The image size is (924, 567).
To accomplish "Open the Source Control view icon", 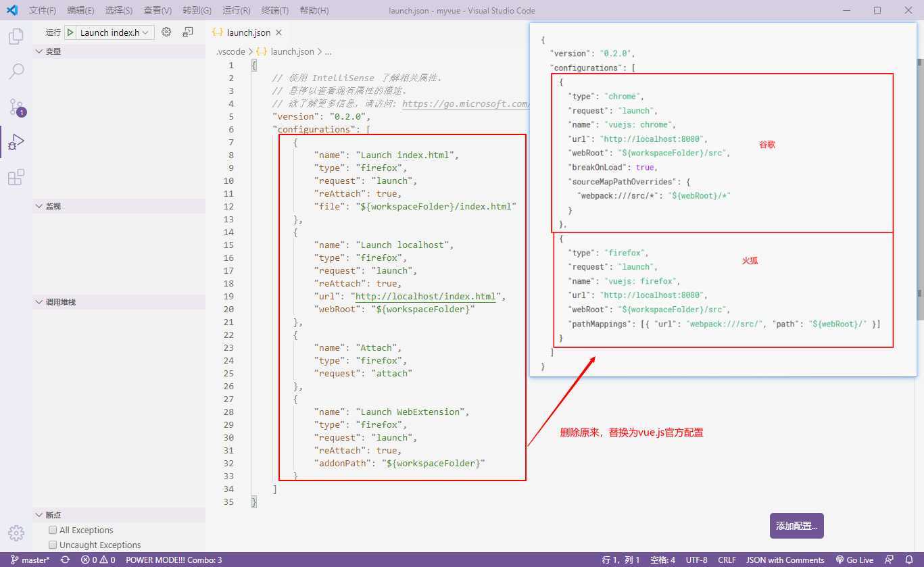I will [x=16, y=107].
